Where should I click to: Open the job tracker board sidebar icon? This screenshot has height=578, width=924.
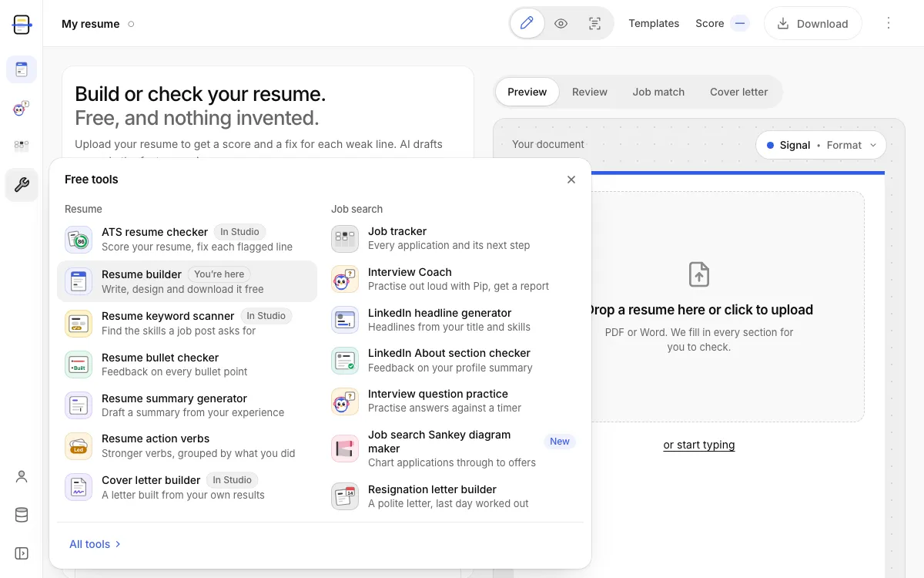click(22, 145)
